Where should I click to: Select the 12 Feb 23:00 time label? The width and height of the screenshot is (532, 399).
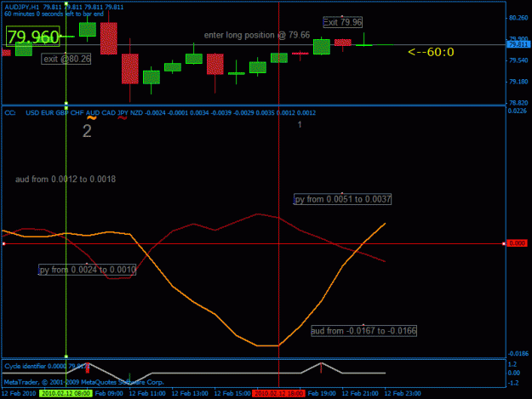pyautogui.click(x=403, y=393)
